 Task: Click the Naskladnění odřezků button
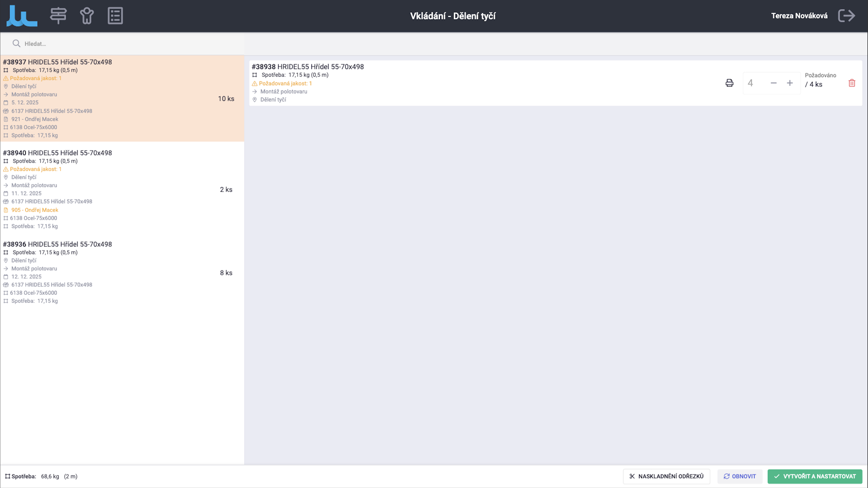coord(666,476)
